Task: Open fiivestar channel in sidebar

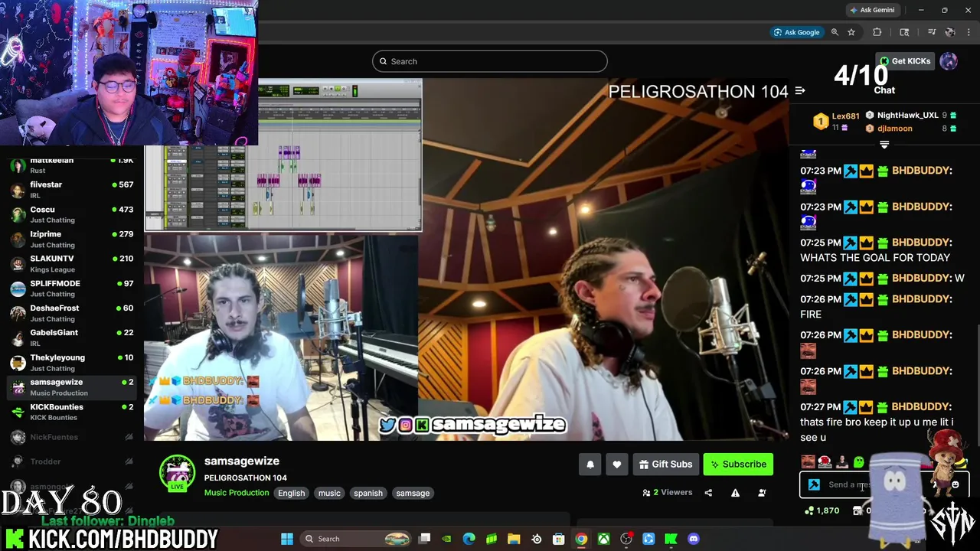Action: (x=72, y=190)
